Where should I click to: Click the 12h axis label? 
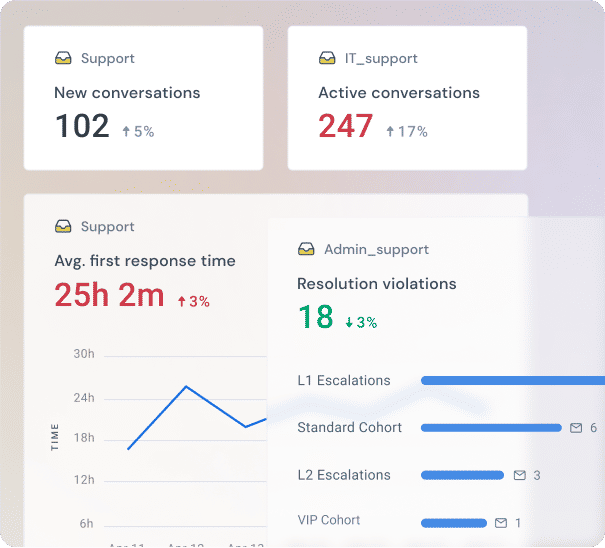[x=84, y=480]
